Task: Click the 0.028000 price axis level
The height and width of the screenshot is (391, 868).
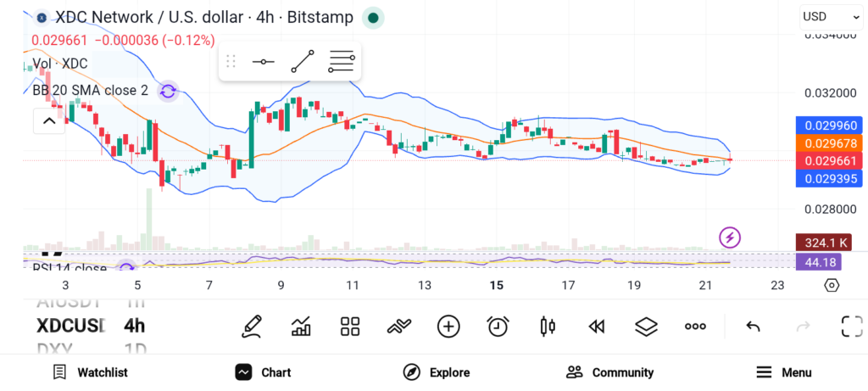Action: pos(830,209)
